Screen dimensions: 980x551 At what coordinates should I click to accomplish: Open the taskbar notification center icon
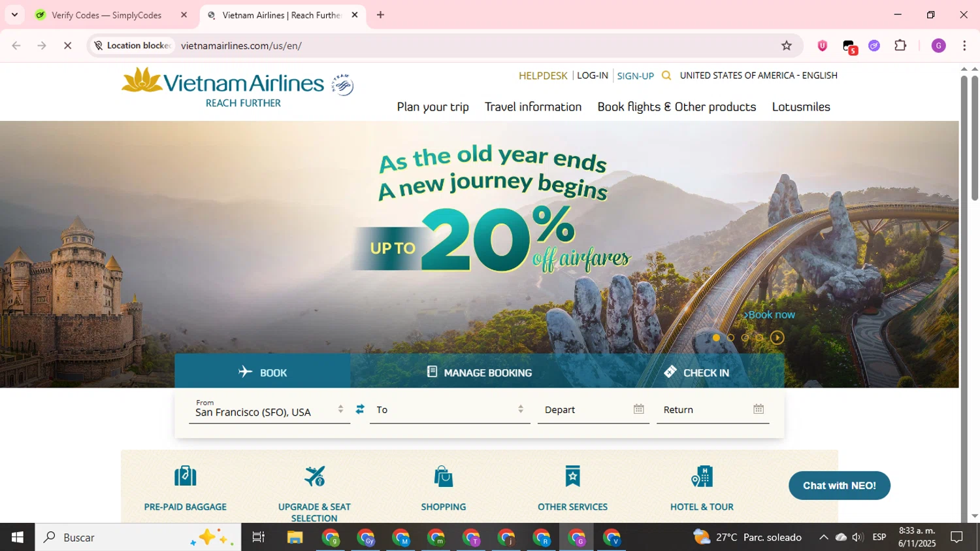click(x=957, y=537)
